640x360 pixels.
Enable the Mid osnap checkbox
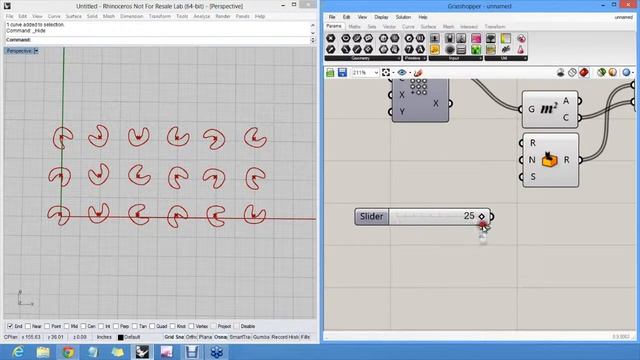pos(67,326)
